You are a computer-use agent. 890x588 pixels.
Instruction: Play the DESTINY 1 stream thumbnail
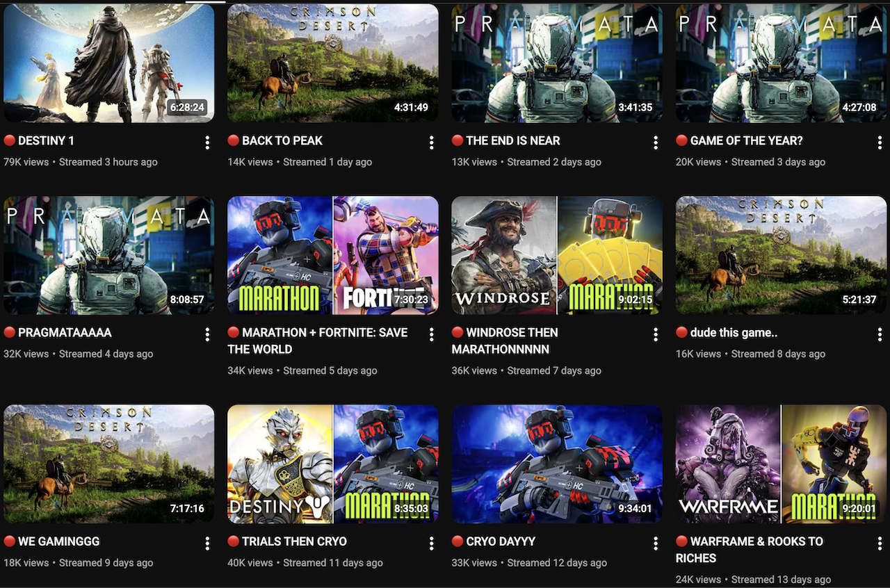(109, 63)
